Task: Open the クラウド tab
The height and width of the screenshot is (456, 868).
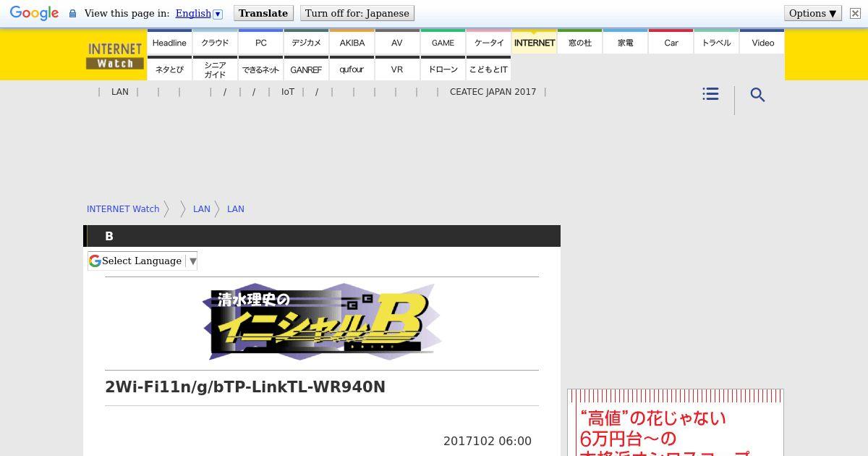Action: (x=215, y=42)
